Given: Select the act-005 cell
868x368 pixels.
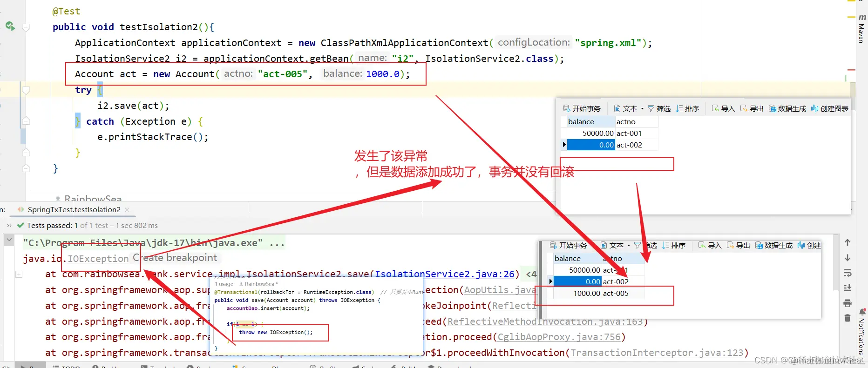Looking at the screenshot, I should (x=623, y=293).
